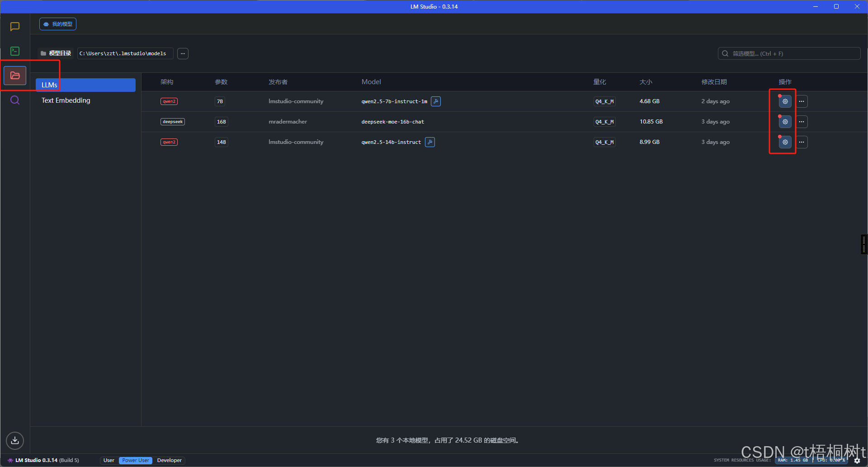Click lmstudio-community publisher in 7B row

tap(296, 101)
